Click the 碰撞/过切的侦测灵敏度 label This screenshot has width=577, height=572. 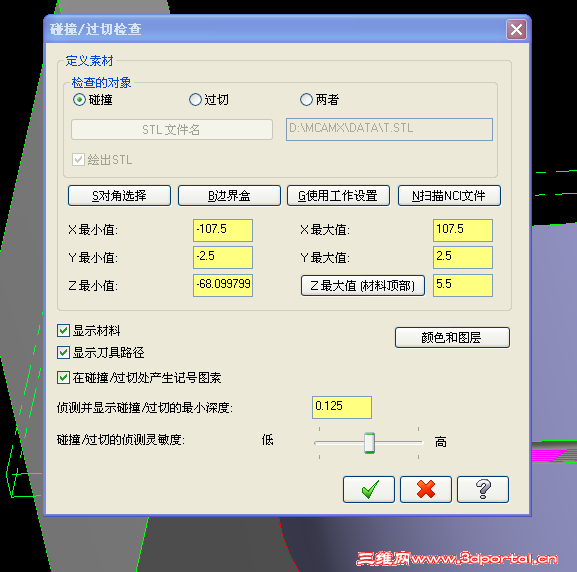[121, 439]
